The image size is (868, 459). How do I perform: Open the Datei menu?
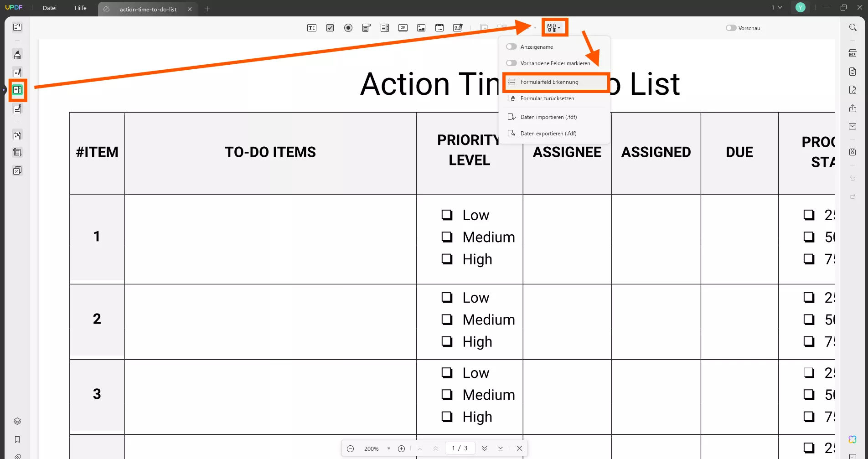coord(50,8)
